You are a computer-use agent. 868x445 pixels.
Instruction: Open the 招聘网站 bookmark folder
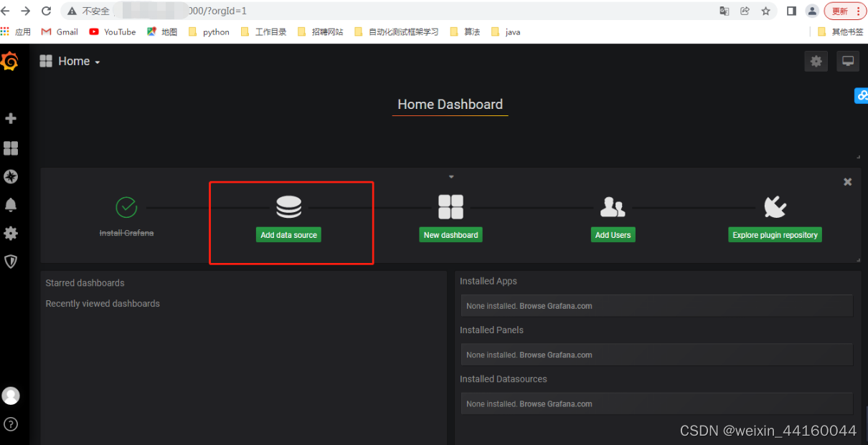[320, 32]
